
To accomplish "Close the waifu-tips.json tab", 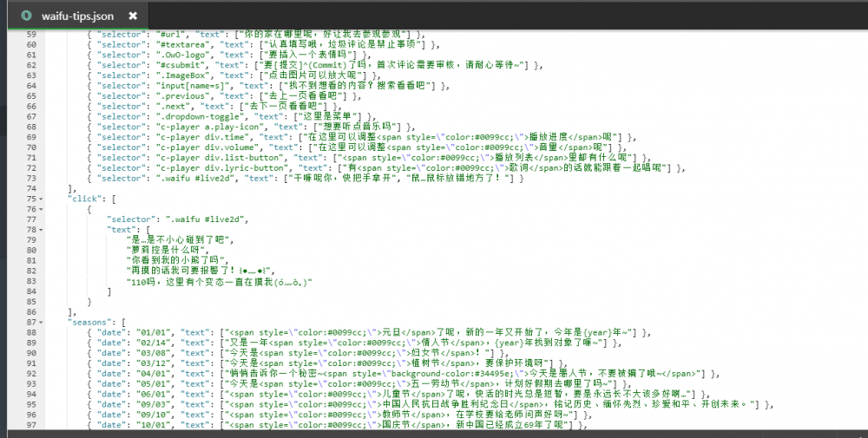I will (x=133, y=16).
